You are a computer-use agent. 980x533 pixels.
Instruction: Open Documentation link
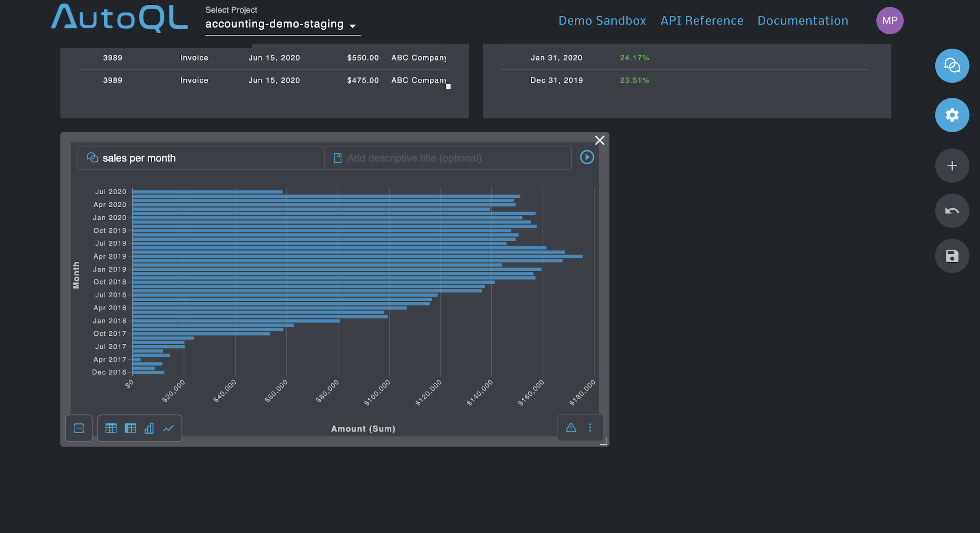click(x=803, y=21)
